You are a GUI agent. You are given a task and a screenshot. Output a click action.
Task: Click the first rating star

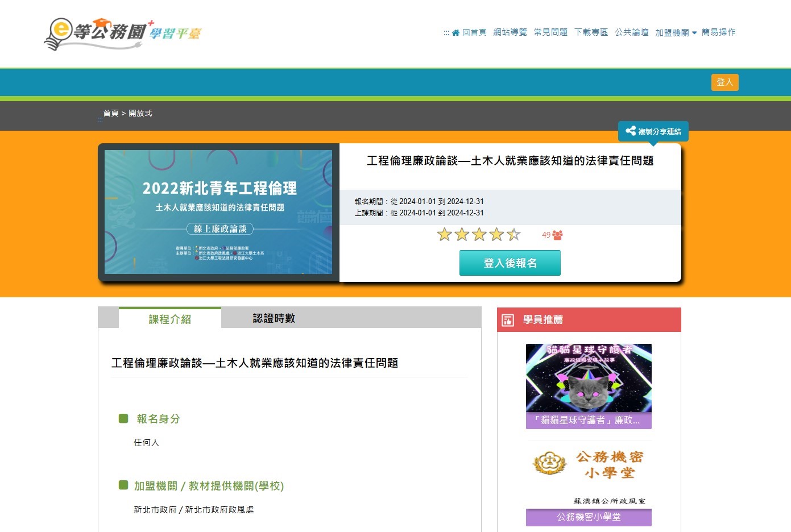click(444, 234)
